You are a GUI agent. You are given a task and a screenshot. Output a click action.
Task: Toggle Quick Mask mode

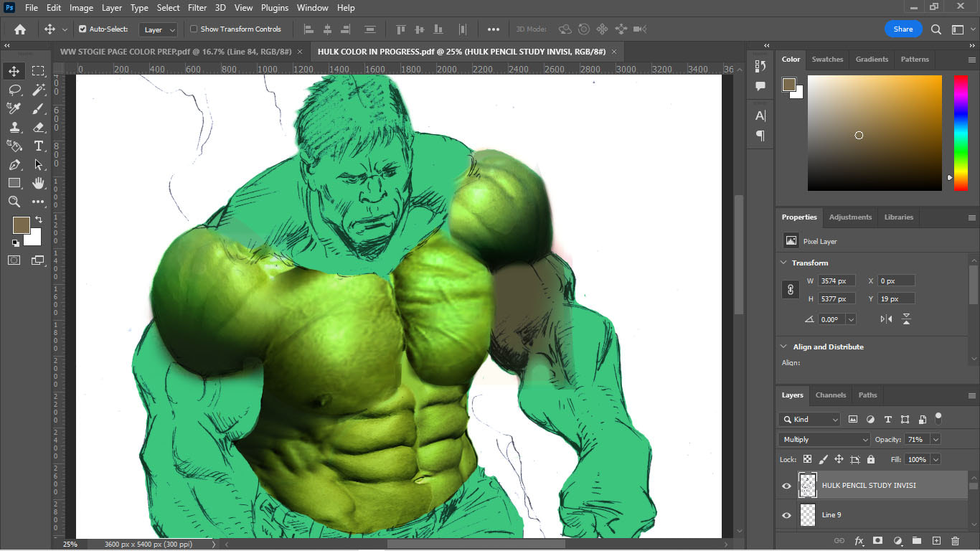point(14,260)
